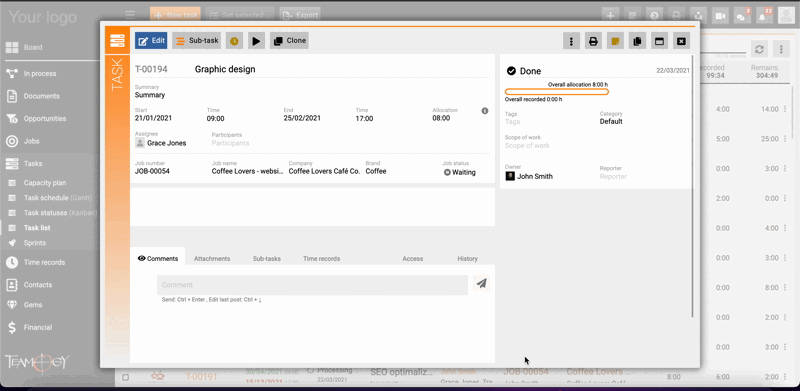Viewport: 800px width, 391px height.
Task: Switch to the Comments tab
Action: 158,258
